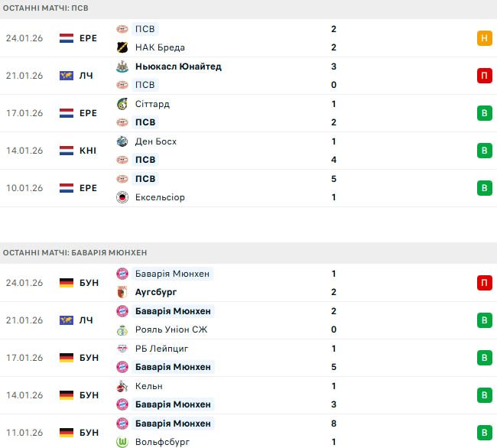The image size is (497, 448).
Task: Open the Рояль Уніон СЖ team link
Action: (x=171, y=330)
